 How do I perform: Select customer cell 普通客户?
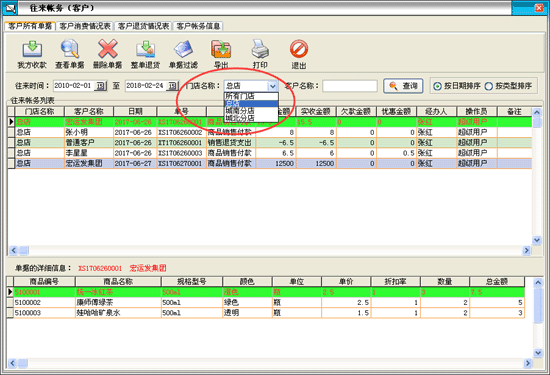[89, 143]
